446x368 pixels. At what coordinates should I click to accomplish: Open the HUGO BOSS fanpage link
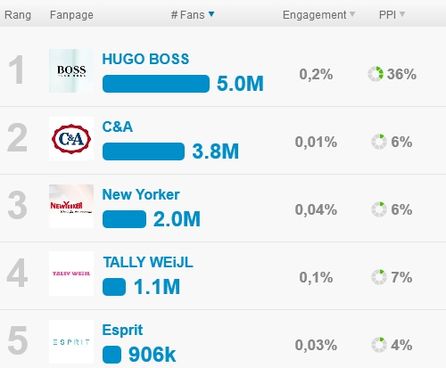point(146,59)
